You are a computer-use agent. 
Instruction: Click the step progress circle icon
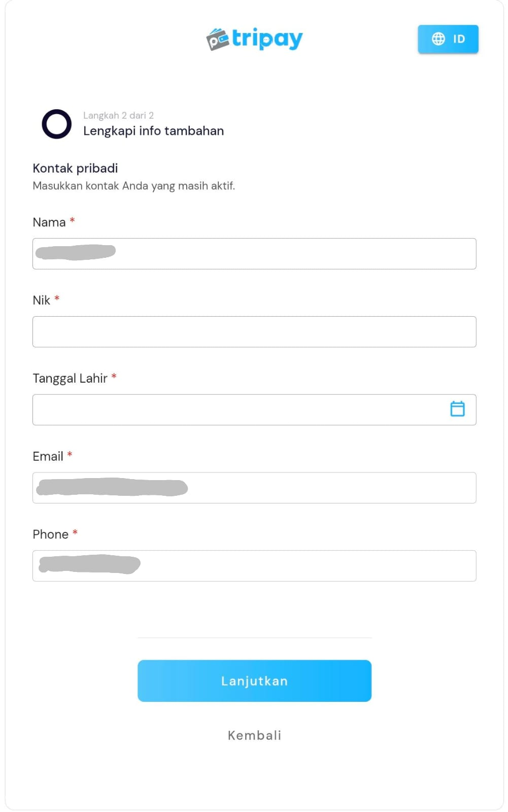(56, 124)
